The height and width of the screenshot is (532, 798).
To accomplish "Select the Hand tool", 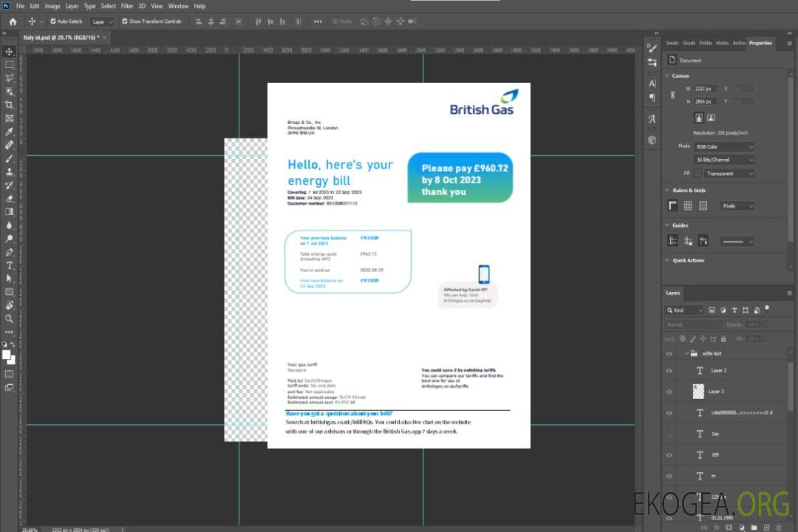I will point(9,305).
